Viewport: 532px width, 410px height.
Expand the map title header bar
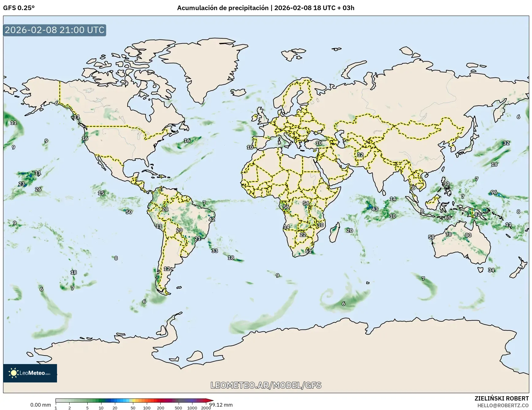[266, 8]
